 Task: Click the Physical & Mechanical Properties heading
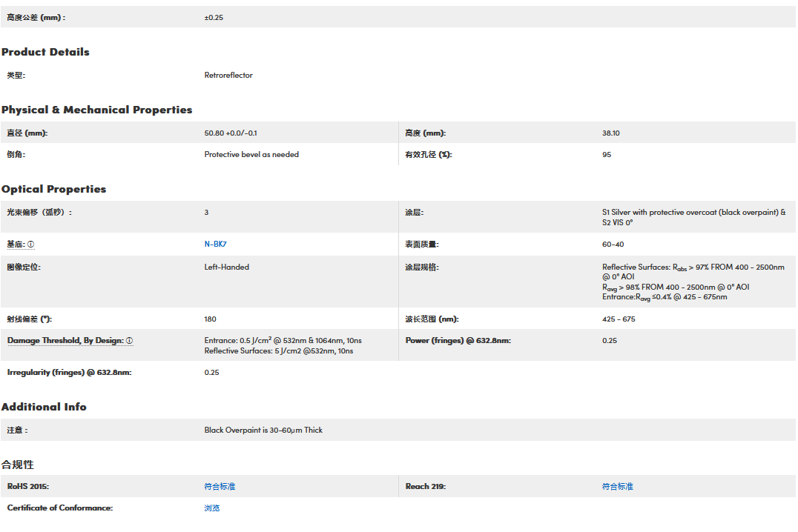(96, 110)
